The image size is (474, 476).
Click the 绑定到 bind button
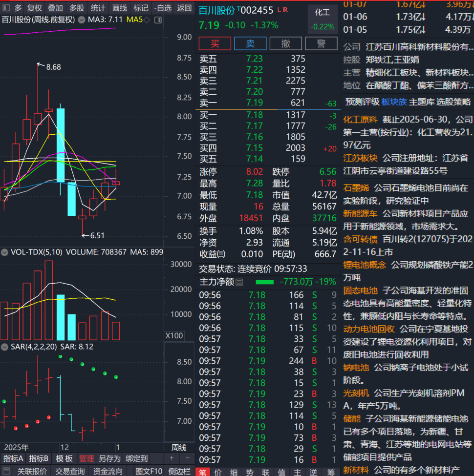tap(137, 458)
